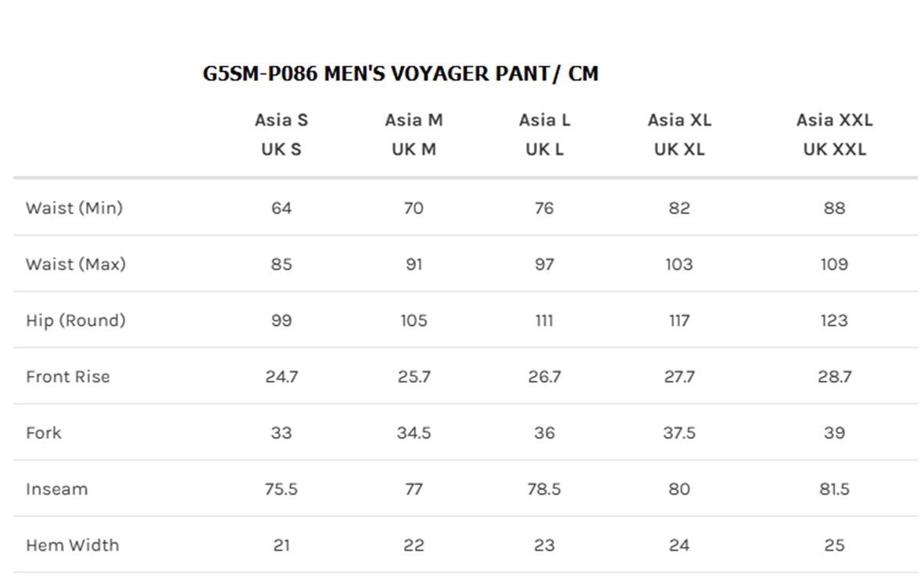Select the Asia M column header
This screenshot has height=579, width=924.
(414, 120)
